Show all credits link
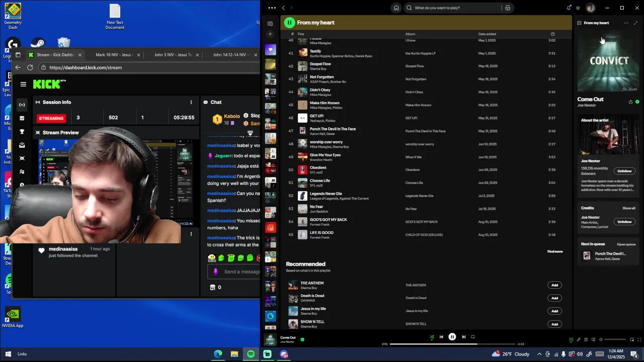The height and width of the screenshot is (362, 644). click(629, 208)
